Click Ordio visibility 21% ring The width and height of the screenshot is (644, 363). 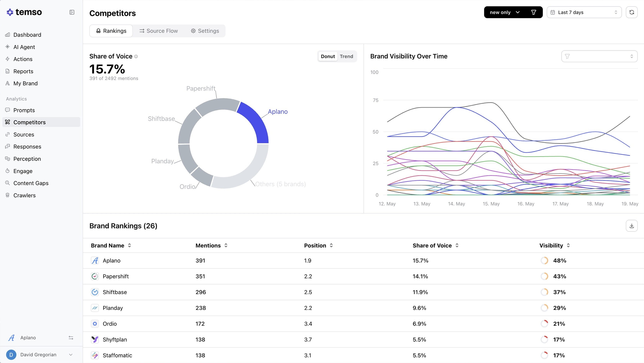pos(544,324)
